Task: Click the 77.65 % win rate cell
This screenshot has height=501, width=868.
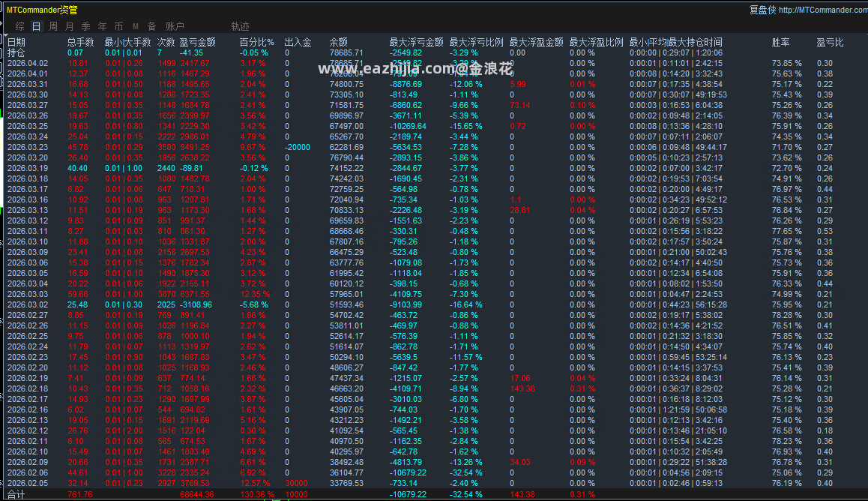Action: pyautogui.click(x=786, y=231)
